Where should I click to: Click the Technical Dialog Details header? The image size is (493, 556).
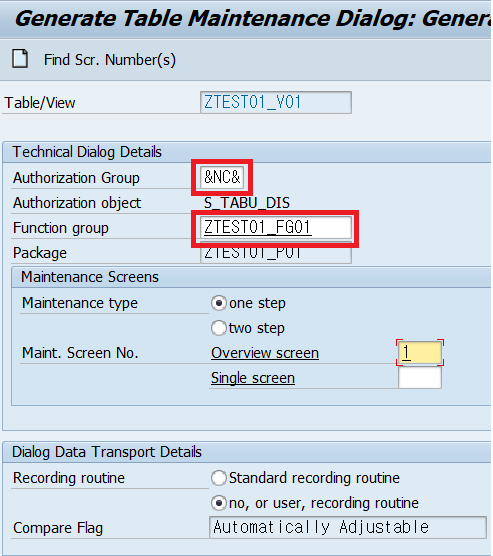(x=87, y=152)
